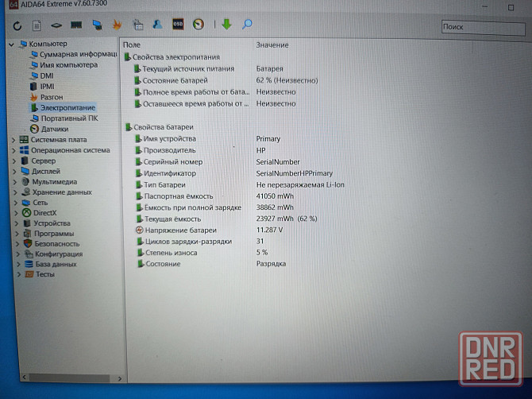Click the green download arrow icon
This screenshot has height=399, width=532.
coord(226,24)
